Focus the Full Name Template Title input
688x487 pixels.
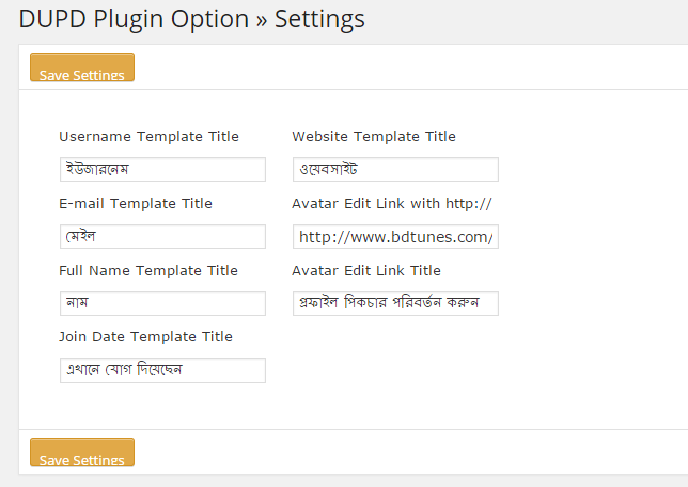pos(162,303)
